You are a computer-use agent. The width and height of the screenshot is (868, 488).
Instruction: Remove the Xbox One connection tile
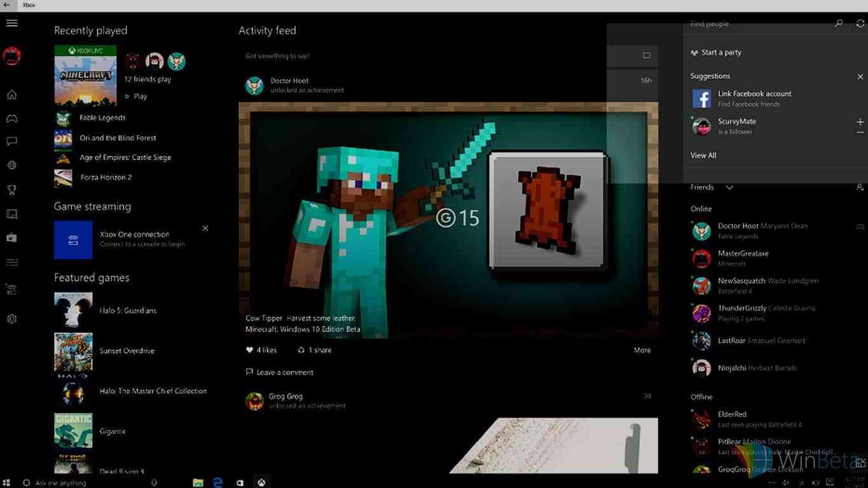[x=205, y=227]
